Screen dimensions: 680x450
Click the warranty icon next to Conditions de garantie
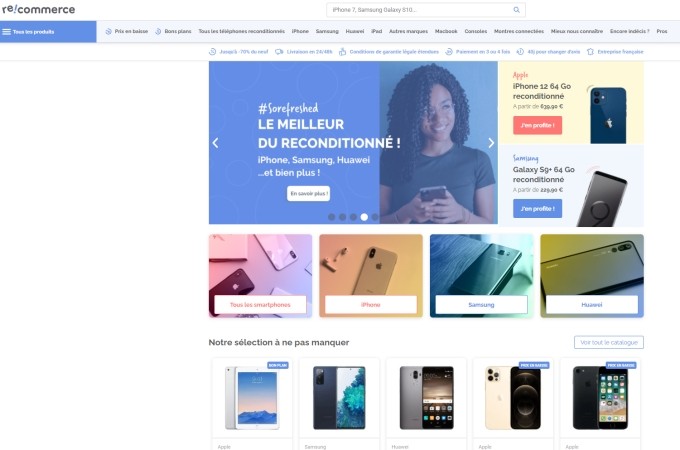click(343, 52)
